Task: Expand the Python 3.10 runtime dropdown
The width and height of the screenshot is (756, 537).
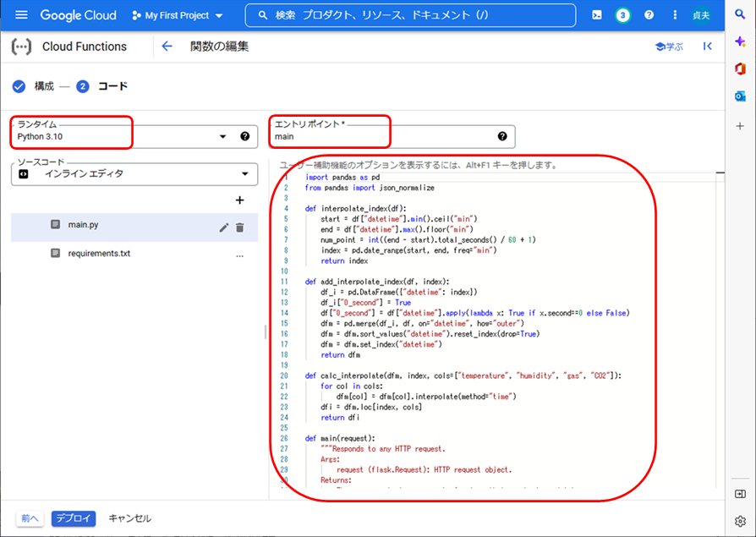Action: point(223,136)
